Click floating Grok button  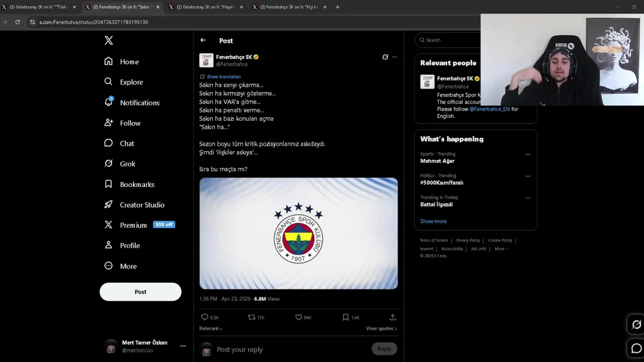pos(636,325)
